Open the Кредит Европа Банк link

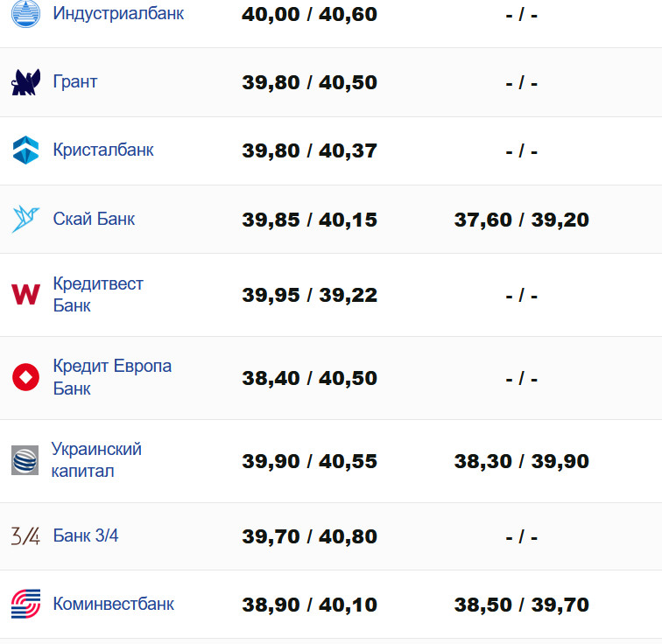(x=111, y=377)
